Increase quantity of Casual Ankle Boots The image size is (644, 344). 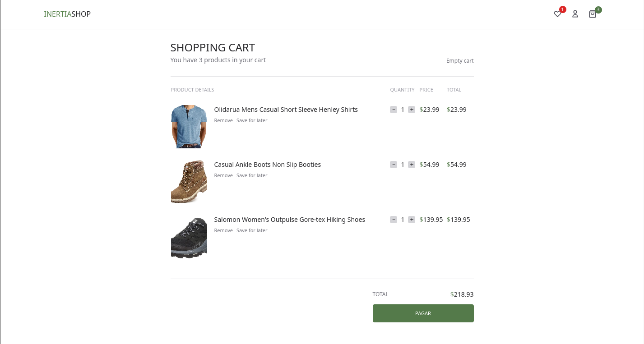(412, 165)
